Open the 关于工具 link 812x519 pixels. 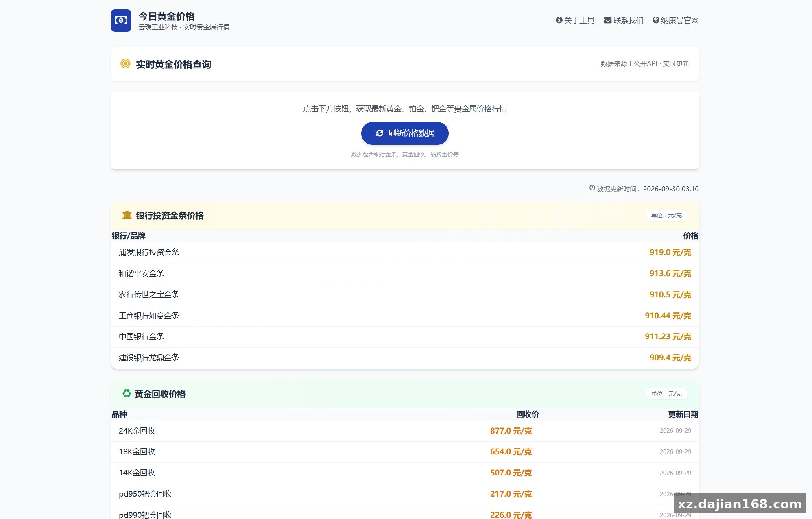(575, 20)
